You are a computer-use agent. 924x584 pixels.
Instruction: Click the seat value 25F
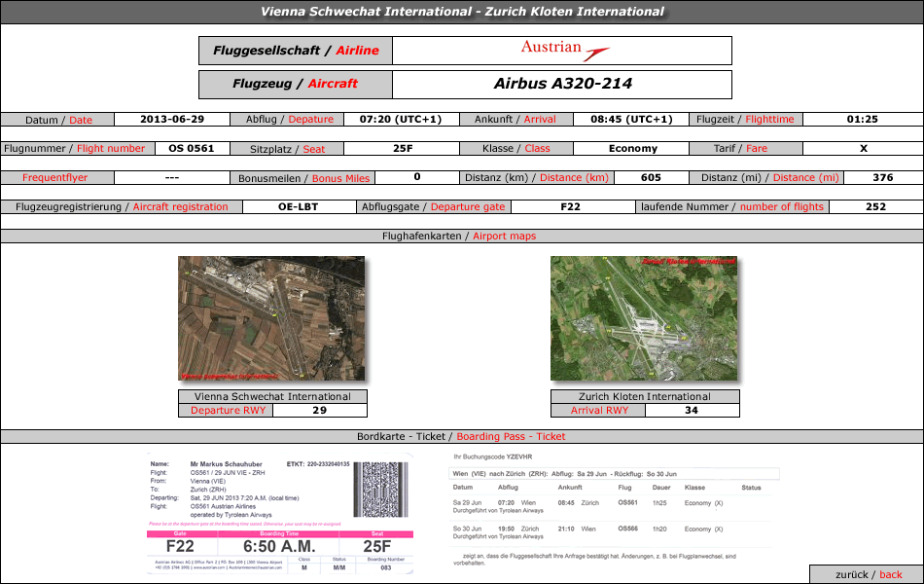pos(403,149)
